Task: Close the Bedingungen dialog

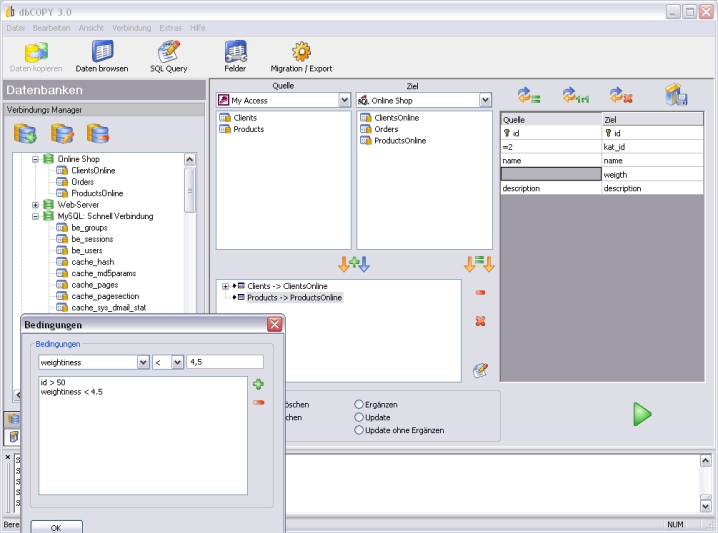Action: click(274, 325)
